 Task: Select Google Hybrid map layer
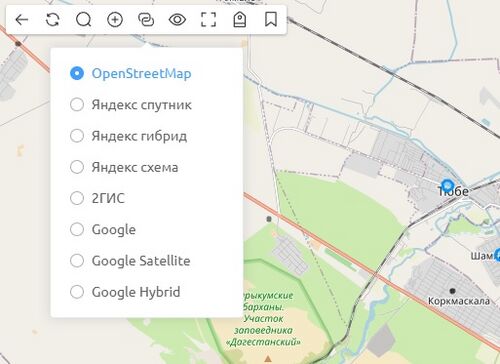[125, 292]
